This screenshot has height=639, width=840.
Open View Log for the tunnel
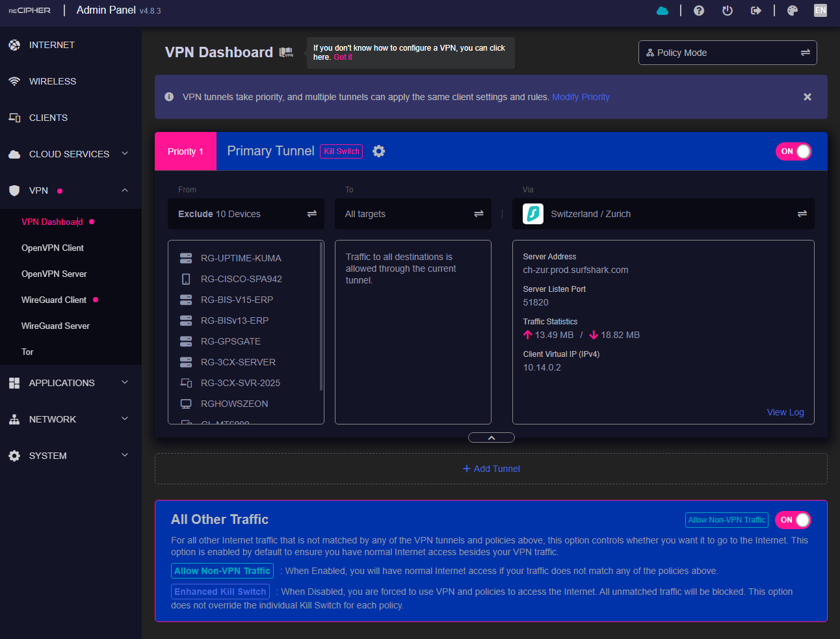785,412
